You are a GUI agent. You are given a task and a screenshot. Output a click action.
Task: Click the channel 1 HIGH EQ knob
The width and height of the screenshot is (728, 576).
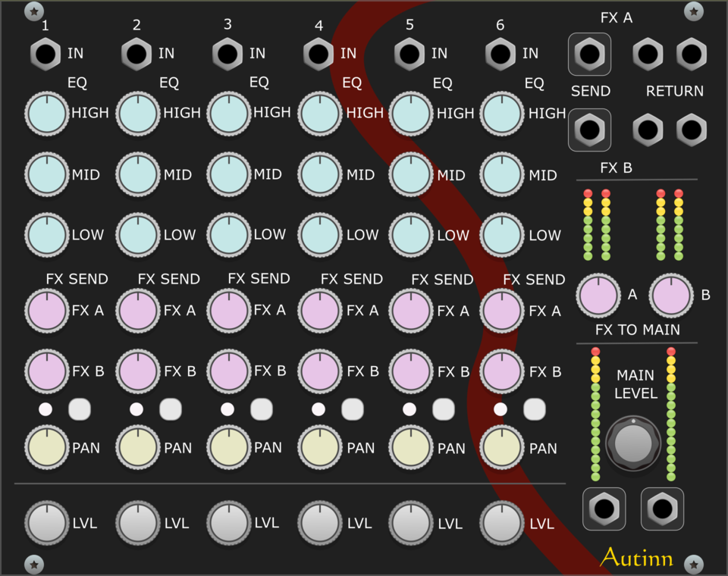(47, 114)
